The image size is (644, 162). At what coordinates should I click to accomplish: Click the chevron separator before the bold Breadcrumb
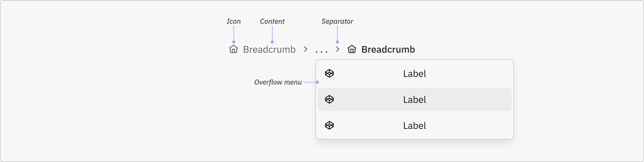point(338,49)
